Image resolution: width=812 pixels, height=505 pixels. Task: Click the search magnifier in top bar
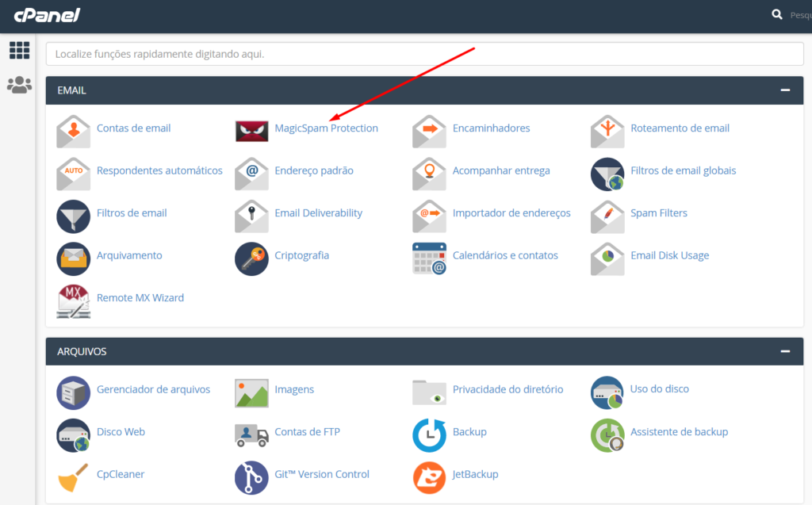[x=777, y=14]
